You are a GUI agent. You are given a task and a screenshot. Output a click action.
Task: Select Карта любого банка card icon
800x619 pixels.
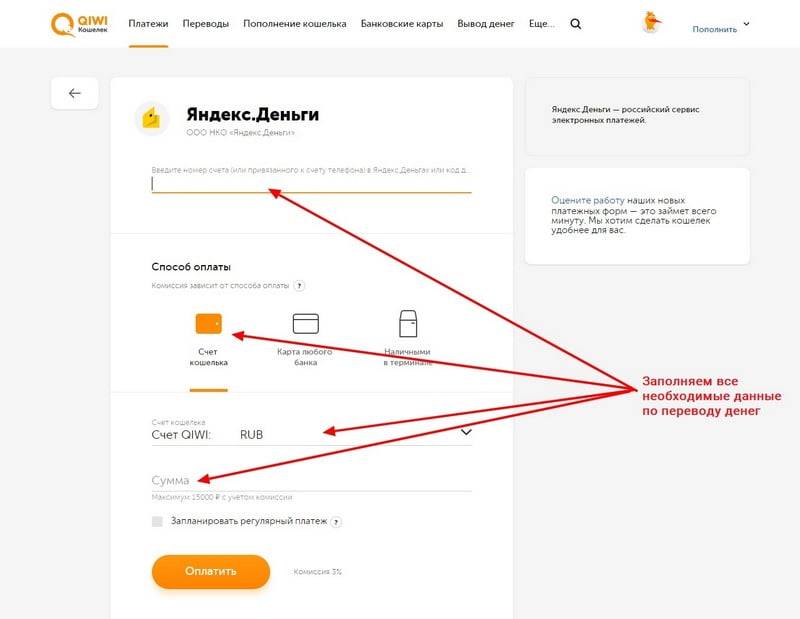click(306, 324)
